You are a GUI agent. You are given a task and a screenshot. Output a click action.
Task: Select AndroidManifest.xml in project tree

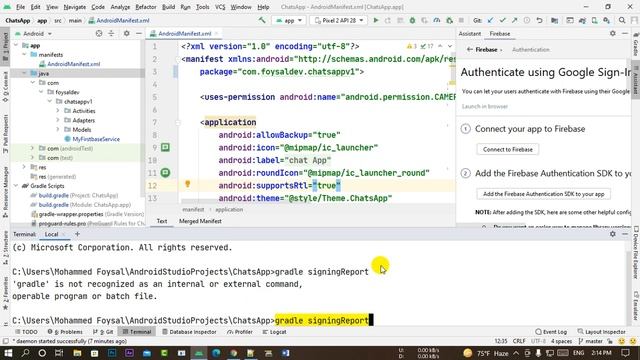pos(70,64)
